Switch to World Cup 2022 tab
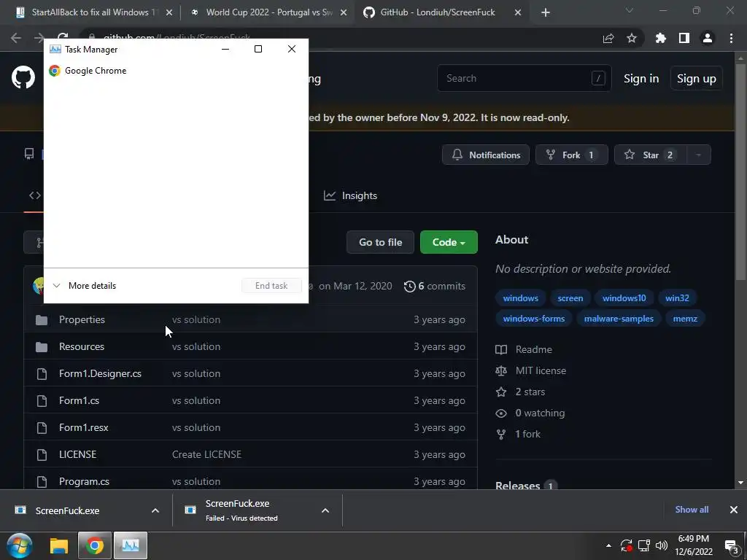The height and width of the screenshot is (560, 747). pos(267,12)
